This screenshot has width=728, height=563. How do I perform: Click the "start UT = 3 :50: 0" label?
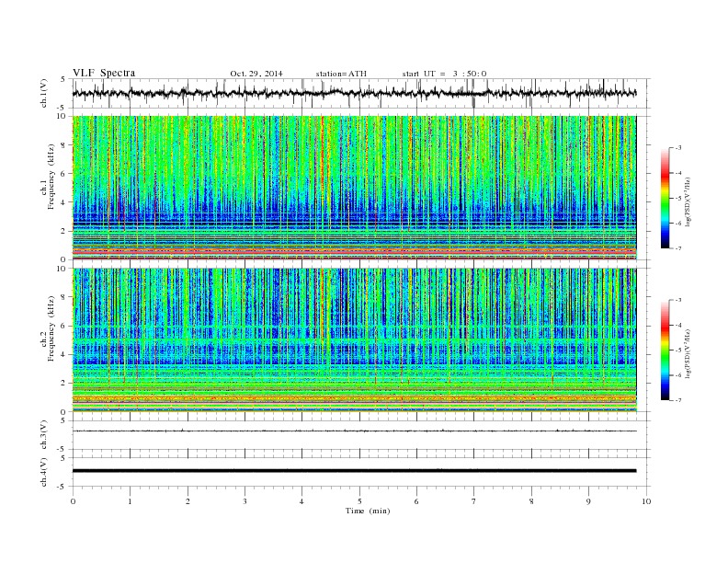click(444, 74)
